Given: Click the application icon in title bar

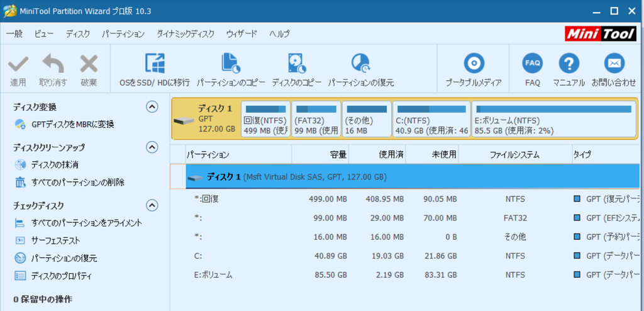Looking at the screenshot, I should [x=10, y=11].
